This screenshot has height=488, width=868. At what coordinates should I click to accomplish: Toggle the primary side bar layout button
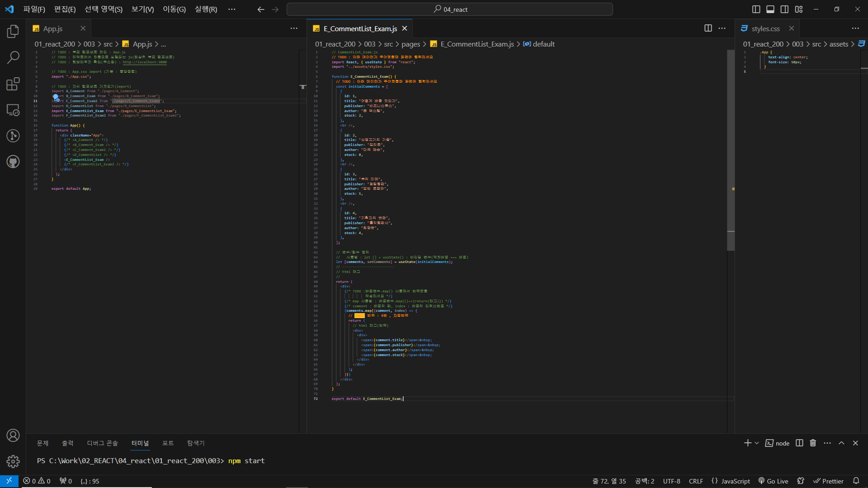tap(756, 9)
